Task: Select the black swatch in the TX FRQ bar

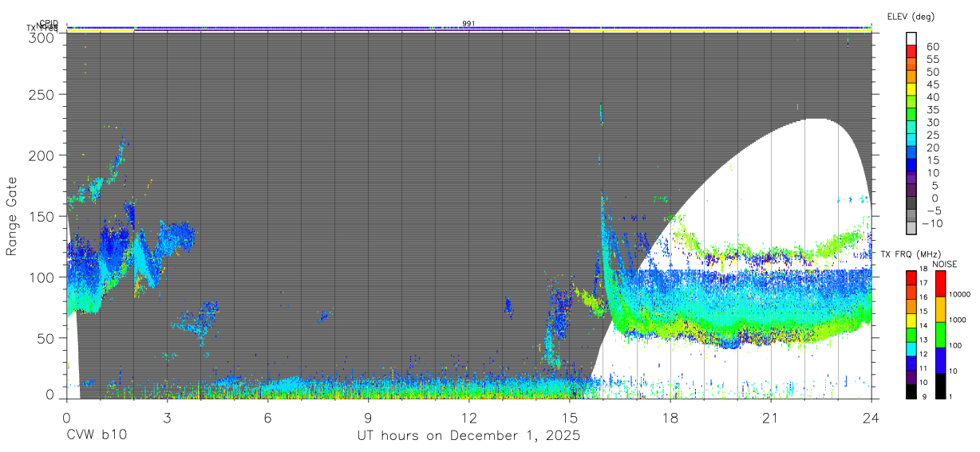Action: 911,392
